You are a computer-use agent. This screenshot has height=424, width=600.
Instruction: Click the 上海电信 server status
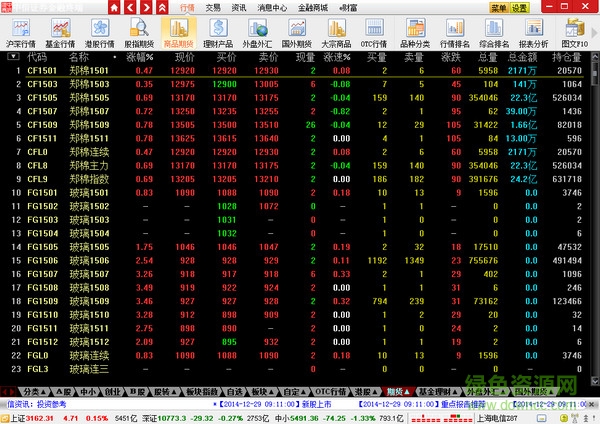(x=497, y=418)
